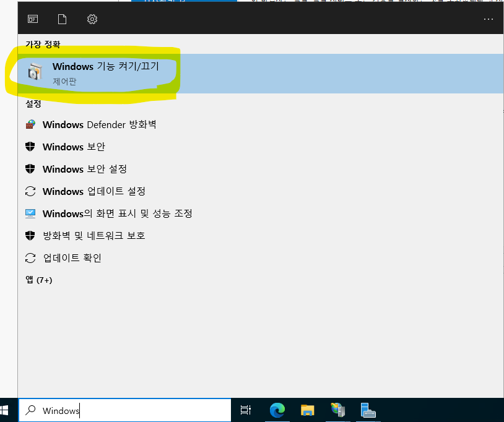
Task: Click shield icon beside 방화벽 및 네트워크 보호
Action: click(30, 235)
